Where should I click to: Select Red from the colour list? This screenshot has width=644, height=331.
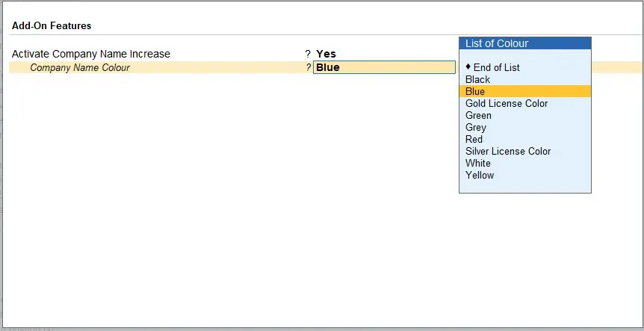[x=524, y=139]
